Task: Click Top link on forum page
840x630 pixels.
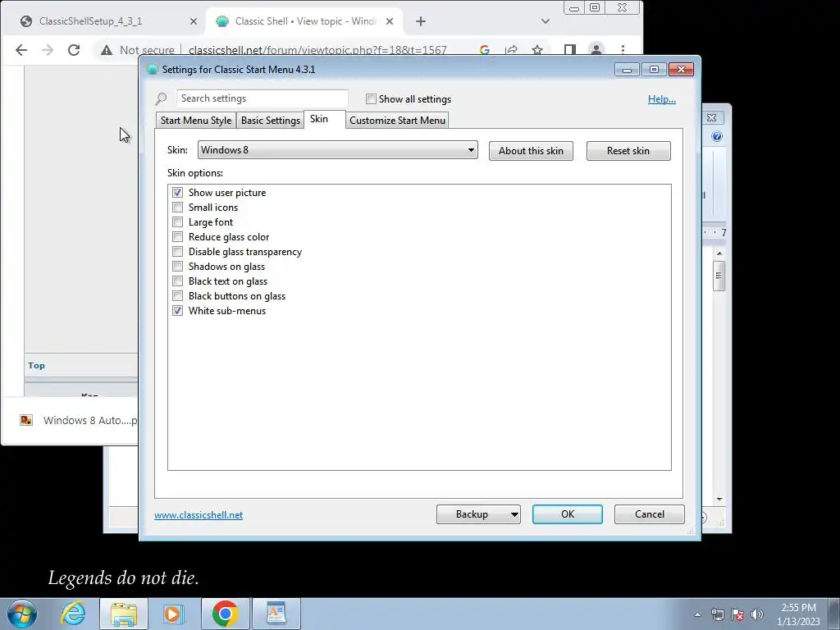Action: (x=36, y=365)
